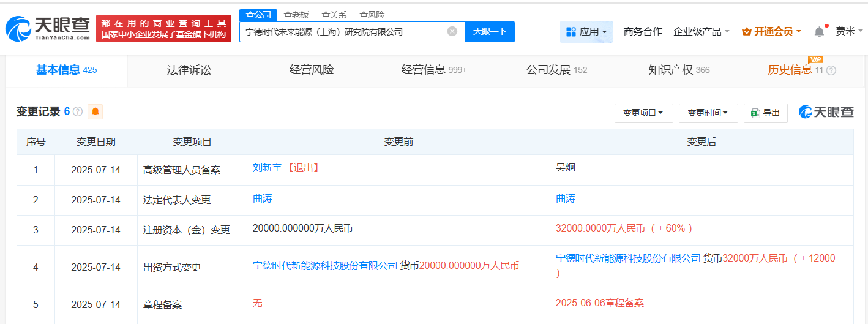
Task: Clear the search box with the X icon
Action: tap(452, 31)
